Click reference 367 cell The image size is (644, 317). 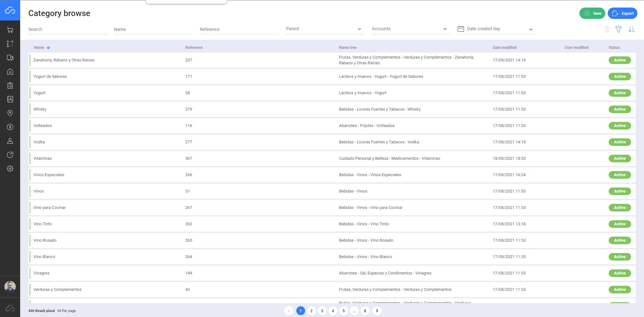click(189, 158)
